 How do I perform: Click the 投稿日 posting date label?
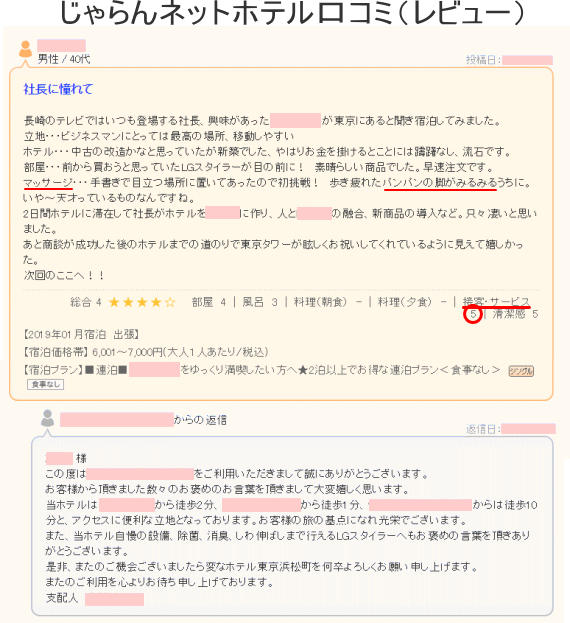[483, 60]
